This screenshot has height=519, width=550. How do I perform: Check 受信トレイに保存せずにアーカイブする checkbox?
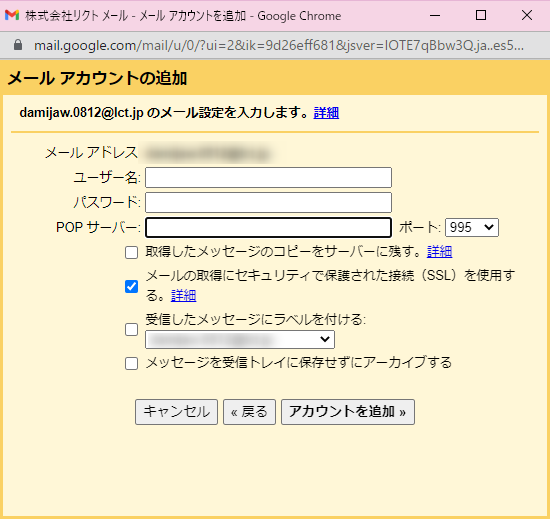tap(132, 363)
